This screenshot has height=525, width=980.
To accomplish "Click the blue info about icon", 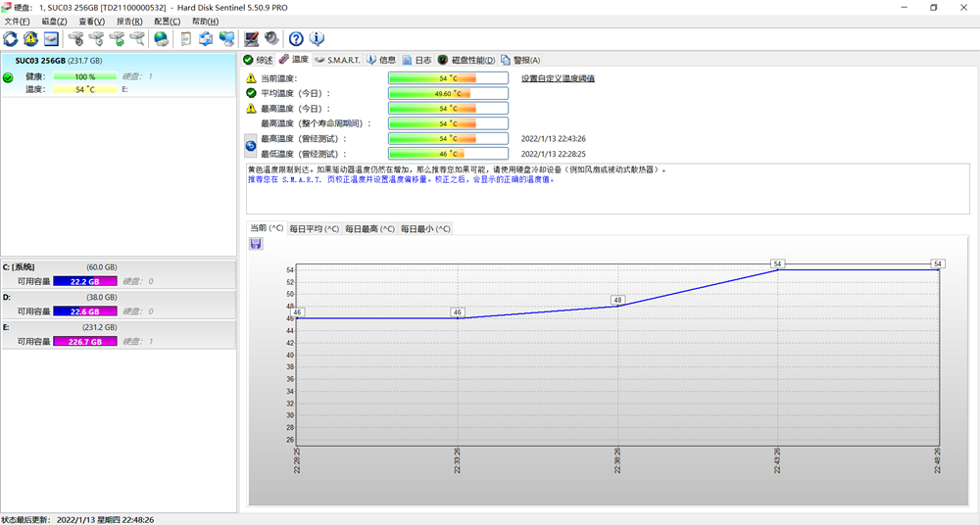I will (317, 39).
